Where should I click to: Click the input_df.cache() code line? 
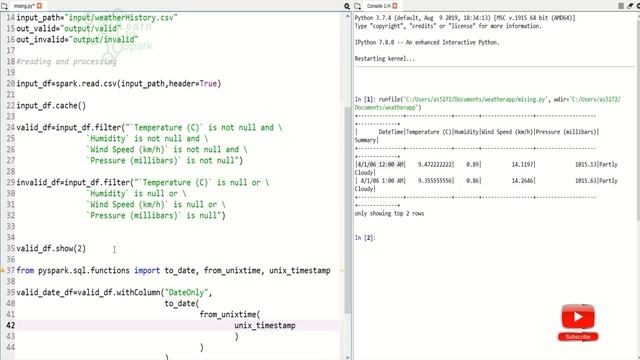pos(51,105)
